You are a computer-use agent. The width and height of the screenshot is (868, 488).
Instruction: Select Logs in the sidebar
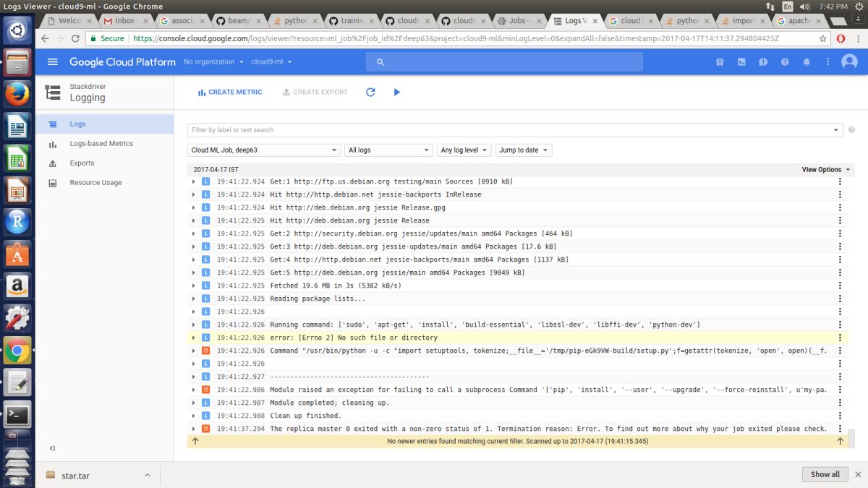pyautogui.click(x=105, y=124)
